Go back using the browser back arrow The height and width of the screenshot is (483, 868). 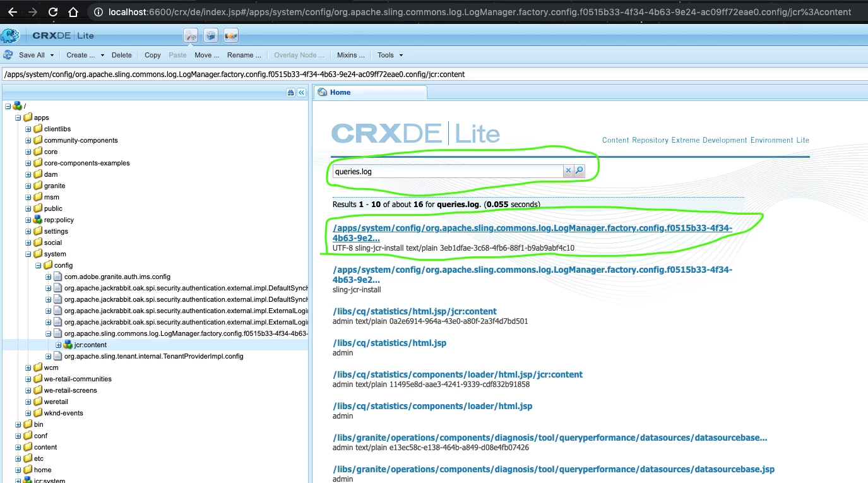pos(12,12)
